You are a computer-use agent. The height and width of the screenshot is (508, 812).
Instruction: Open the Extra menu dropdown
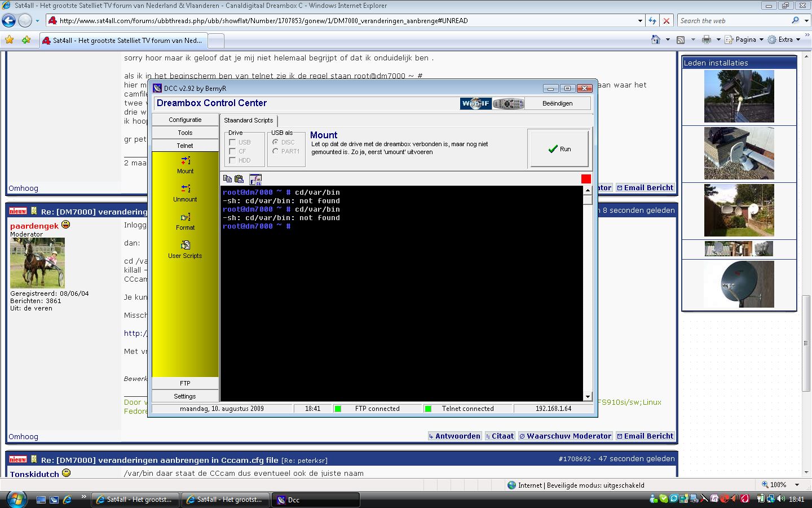pyautogui.click(x=784, y=40)
